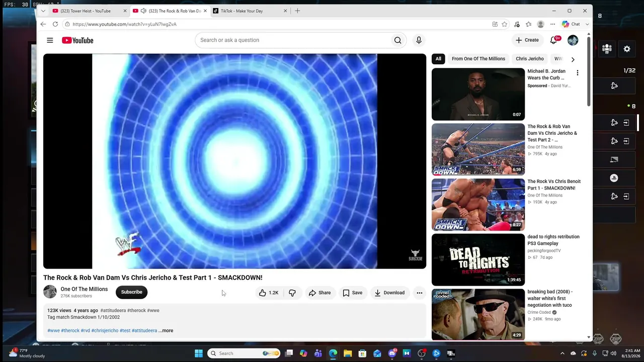Open the Create button
644x362 pixels.
point(527,40)
